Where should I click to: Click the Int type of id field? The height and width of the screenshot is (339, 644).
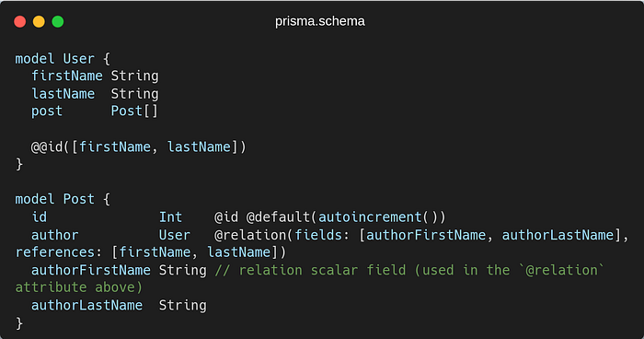click(170, 216)
